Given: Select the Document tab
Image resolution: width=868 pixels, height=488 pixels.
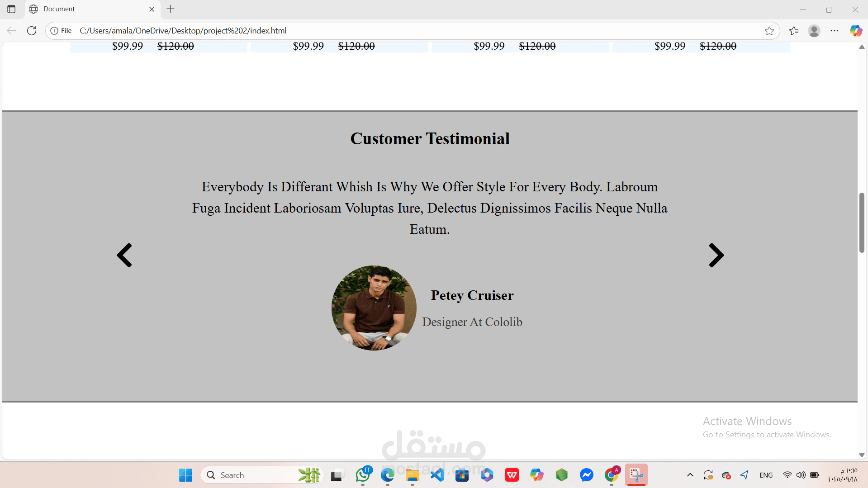Looking at the screenshot, I should coord(93,9).
